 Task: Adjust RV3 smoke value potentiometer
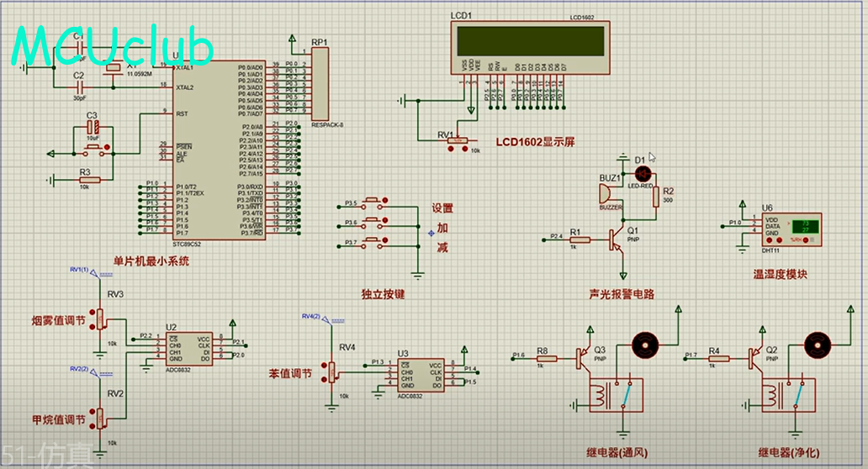coord(99,319)
